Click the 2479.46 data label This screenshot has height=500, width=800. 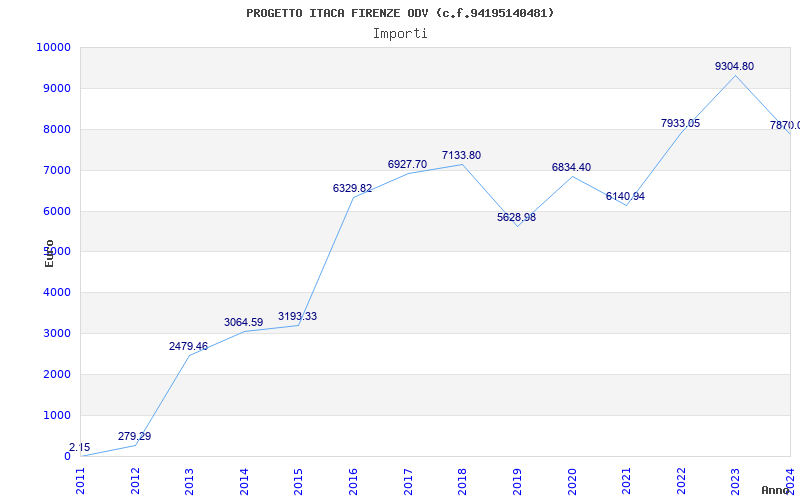(x=188, y=346)
